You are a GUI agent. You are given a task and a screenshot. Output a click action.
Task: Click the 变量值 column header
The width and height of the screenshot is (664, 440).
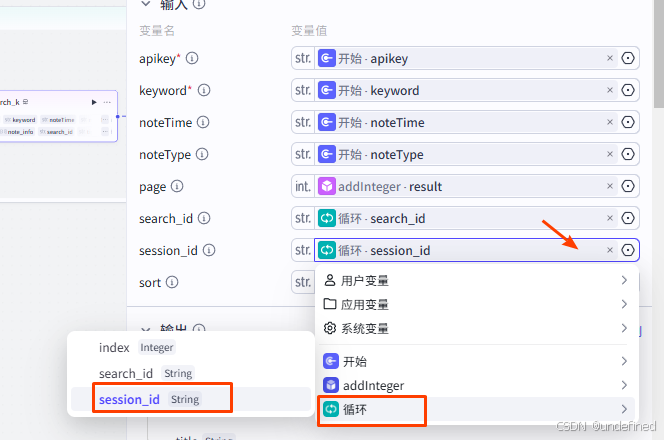309,31
